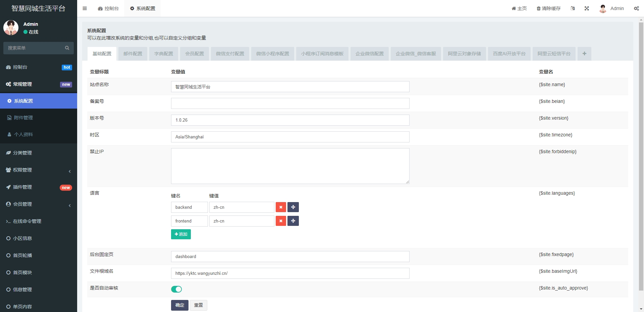
Task: Click the 清除缓存 link in header
Action: click(548, 8)
